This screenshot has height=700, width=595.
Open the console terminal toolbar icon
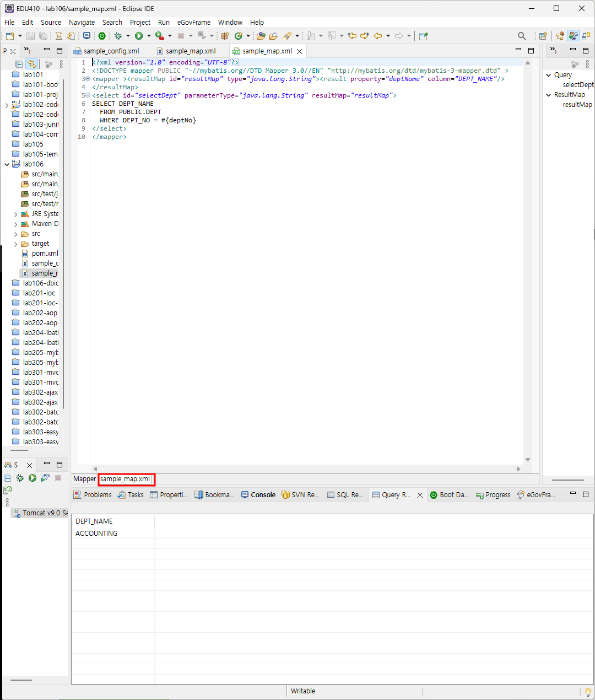(x=86, y=36)
